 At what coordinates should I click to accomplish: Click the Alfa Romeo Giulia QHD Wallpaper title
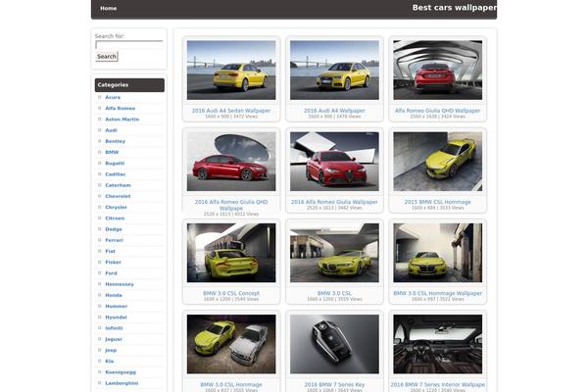(437, 111)
